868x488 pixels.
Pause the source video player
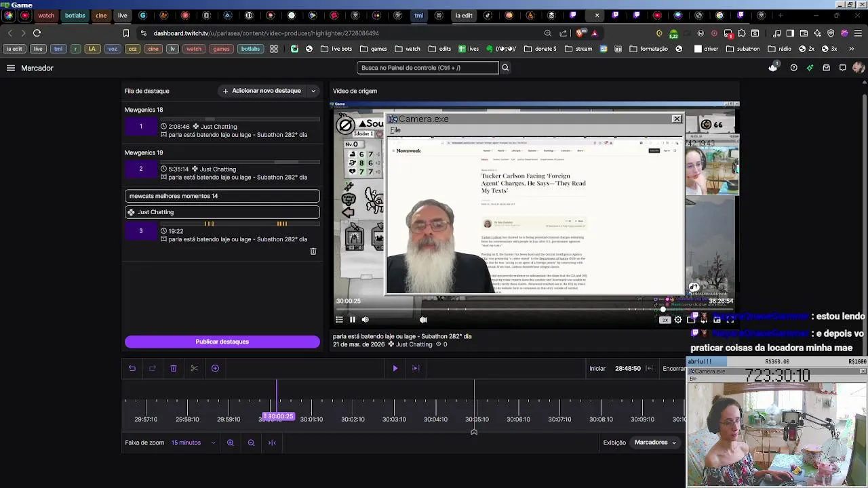coord(353,320)
